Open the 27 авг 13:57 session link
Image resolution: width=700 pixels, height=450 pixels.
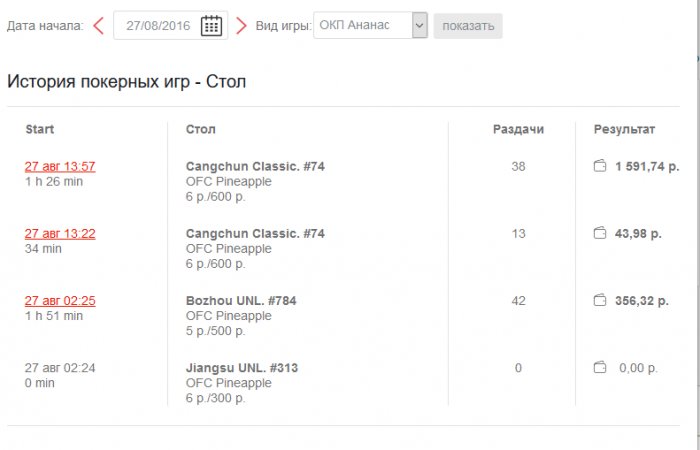tap(60, 166)
